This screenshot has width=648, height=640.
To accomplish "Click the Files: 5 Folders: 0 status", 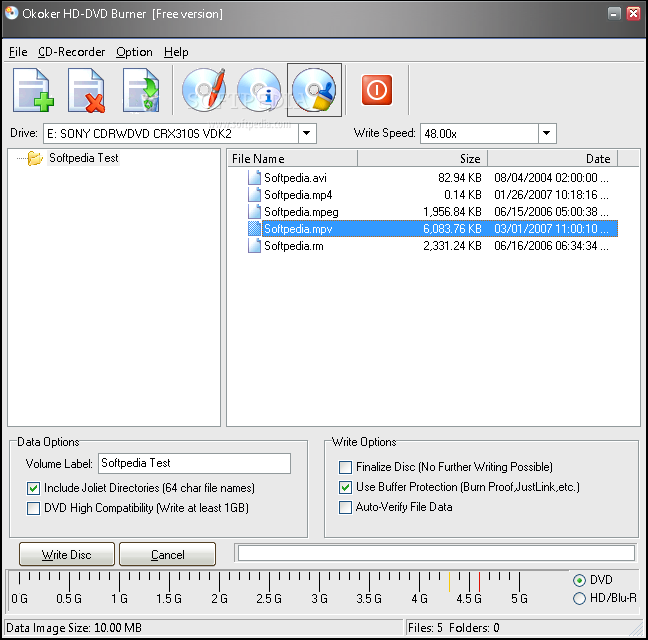I will [x=453, y=628].
